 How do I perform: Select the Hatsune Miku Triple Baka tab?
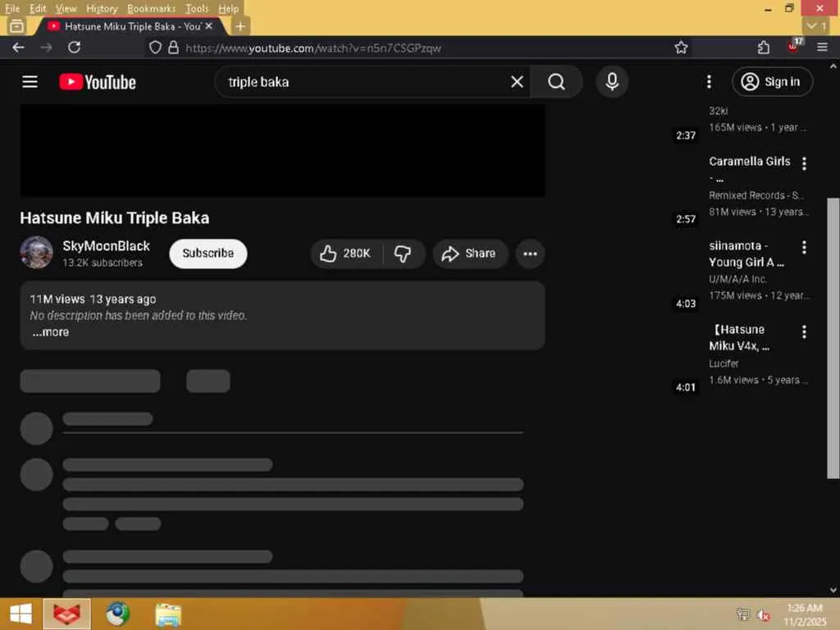point(130,26)
